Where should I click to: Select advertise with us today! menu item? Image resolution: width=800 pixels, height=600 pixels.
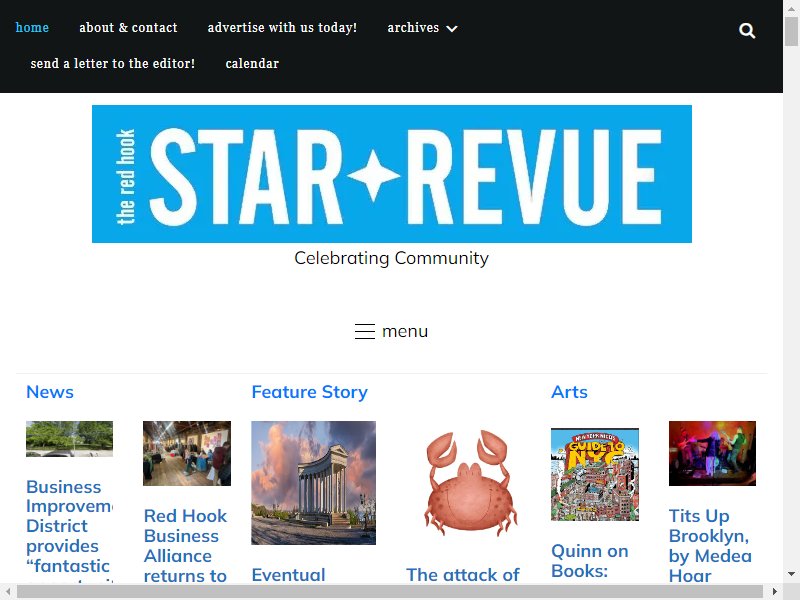point(282,28)
